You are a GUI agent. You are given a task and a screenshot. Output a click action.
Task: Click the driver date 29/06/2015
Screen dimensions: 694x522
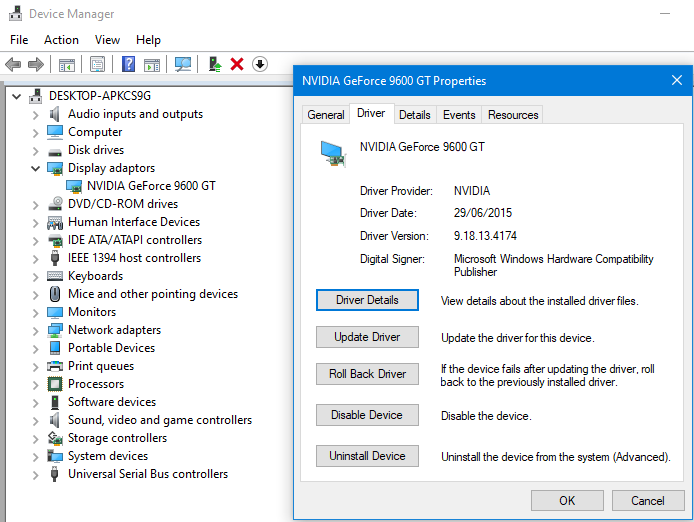(483, 213)
